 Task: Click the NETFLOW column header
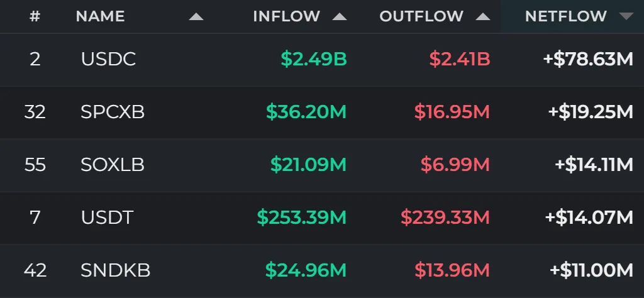[565, 16]
